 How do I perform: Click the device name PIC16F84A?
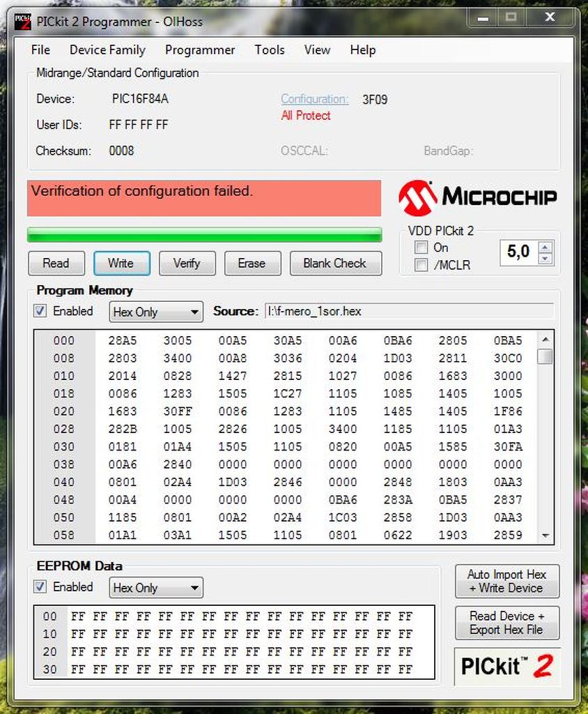(x=140, y=99)
